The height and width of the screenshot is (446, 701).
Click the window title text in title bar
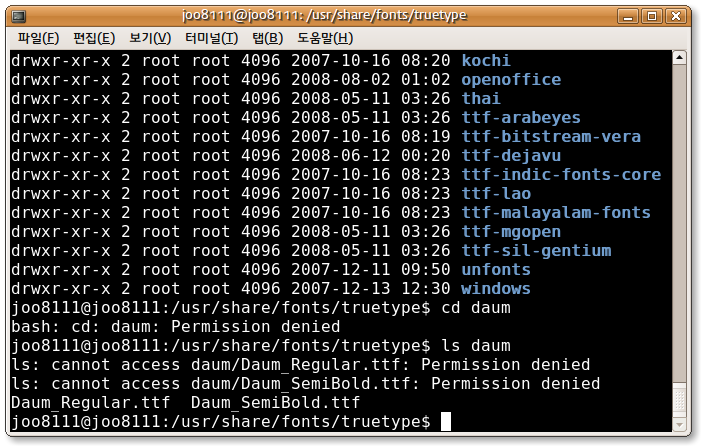click(x=324, y=15)
